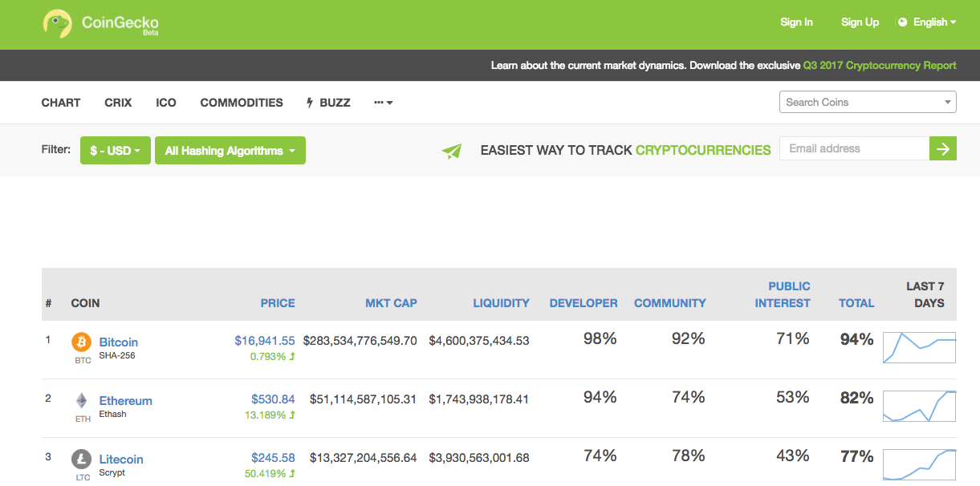Click the COIN column header

86,303
